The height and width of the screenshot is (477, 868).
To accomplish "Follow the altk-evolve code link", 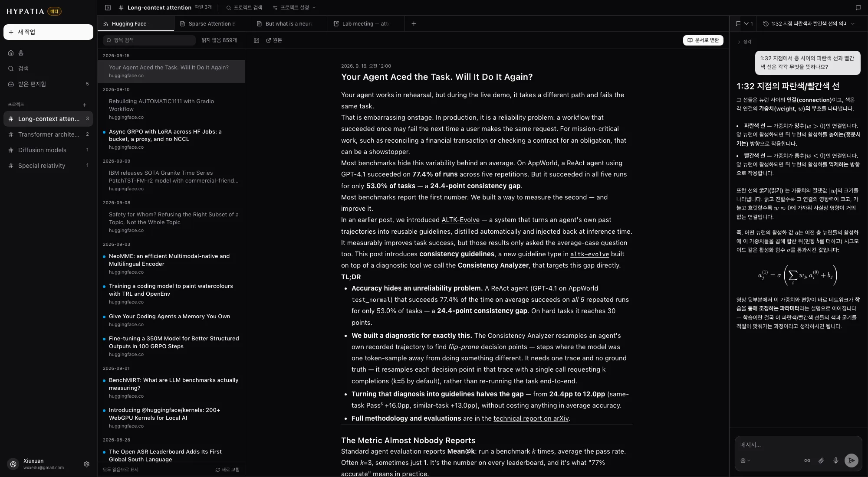I will tap(589, 254).
